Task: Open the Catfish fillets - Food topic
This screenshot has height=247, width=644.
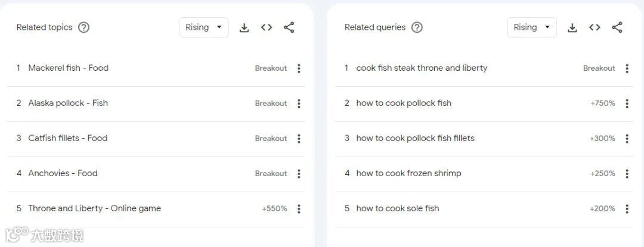Action: click(68, 138)
